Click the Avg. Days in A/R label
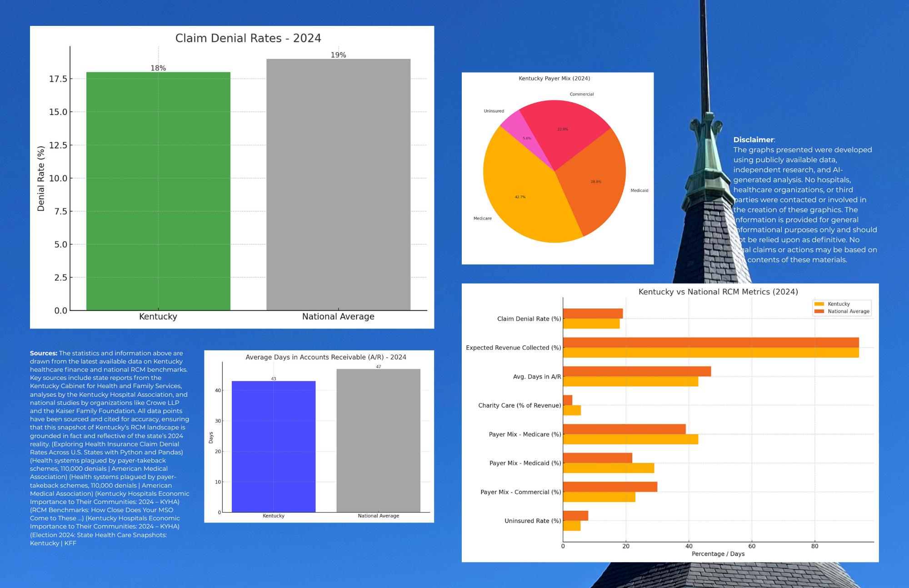The image size is (909, 588). [537, 377]
